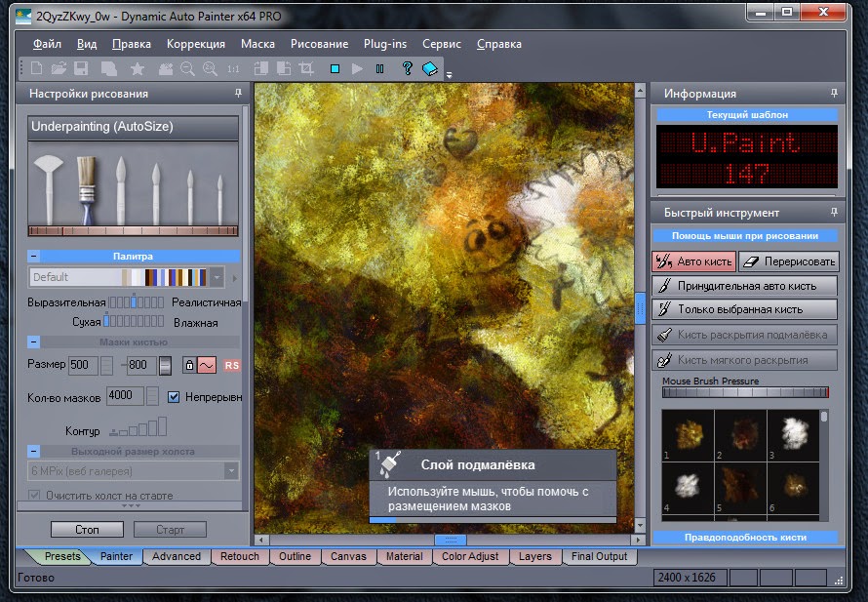Switch to the Retouch tab
Viewport: 868px width, 602px height.
[x=240, y=556]
